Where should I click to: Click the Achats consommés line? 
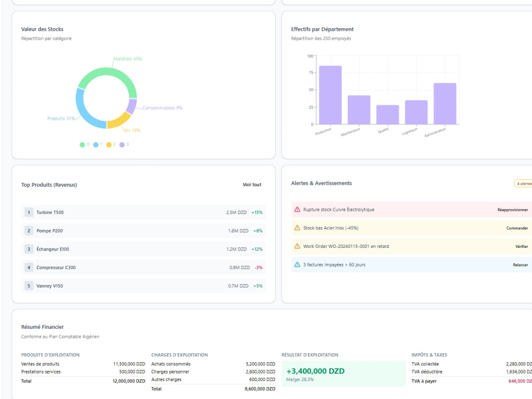[x=213, y=364]
